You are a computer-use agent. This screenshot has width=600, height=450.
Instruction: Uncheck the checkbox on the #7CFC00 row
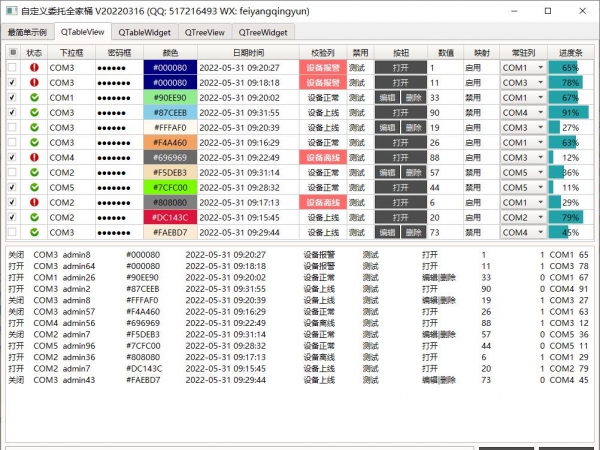[x=12, y=187]
